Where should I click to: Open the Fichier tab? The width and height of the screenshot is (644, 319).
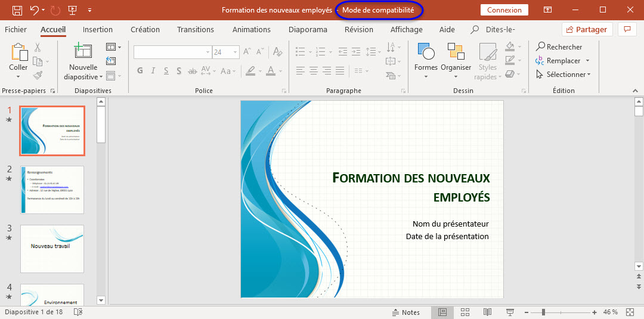tap(16, 30)
